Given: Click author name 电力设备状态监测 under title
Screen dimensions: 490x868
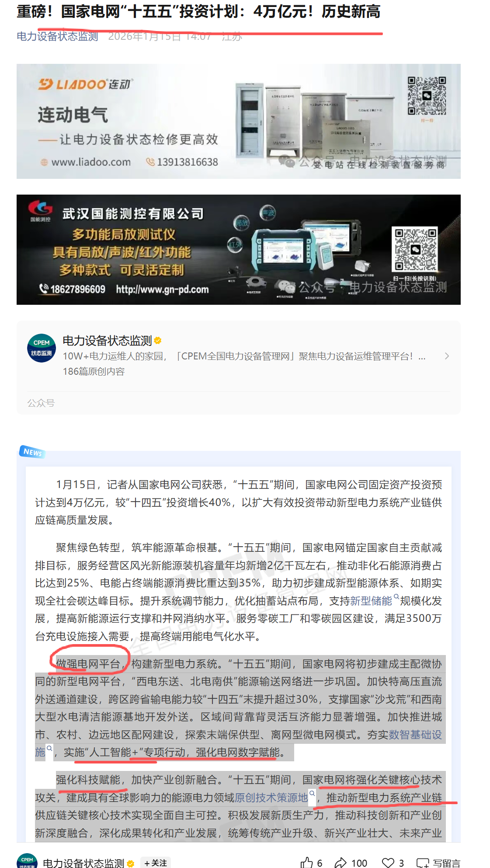Looking at the screenshot, I should (x=57, y=36).
